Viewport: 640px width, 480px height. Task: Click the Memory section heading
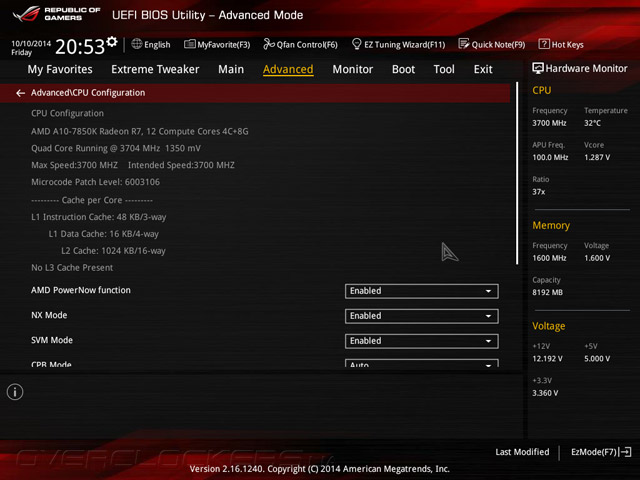[x=551, y=225]
